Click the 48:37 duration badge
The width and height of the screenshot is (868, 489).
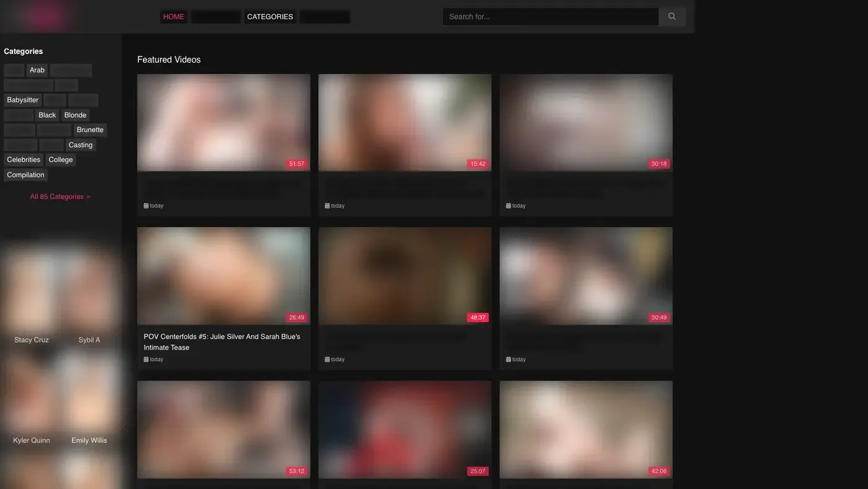(477, 318)
